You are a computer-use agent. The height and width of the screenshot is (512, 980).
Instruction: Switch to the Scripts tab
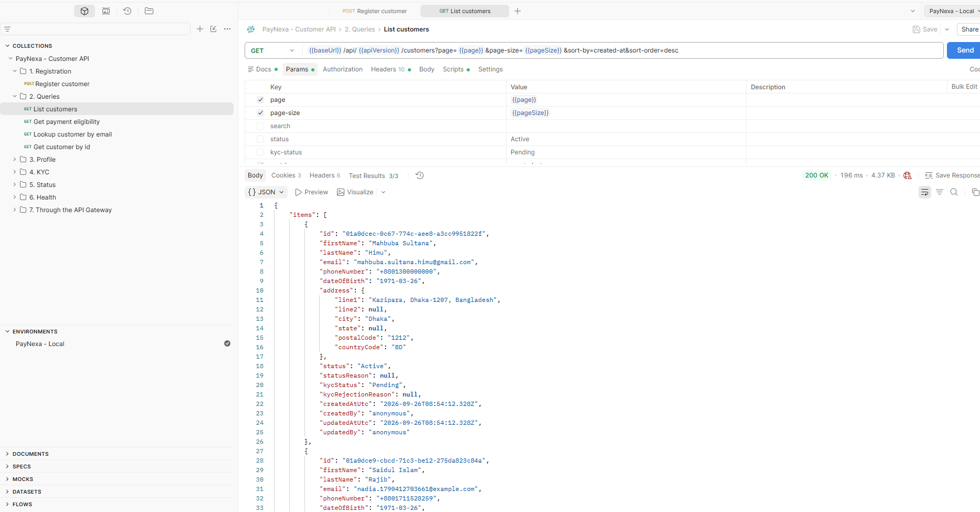456,69
